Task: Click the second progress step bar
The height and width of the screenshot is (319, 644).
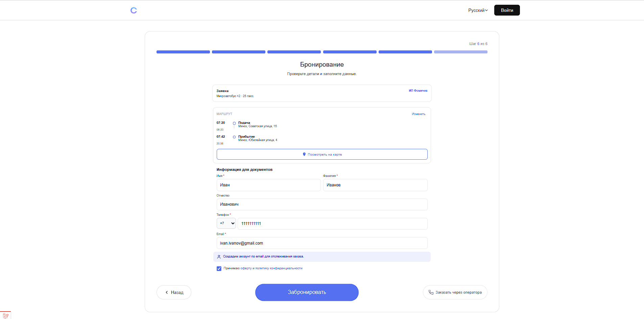Action: tap(239, 52)
